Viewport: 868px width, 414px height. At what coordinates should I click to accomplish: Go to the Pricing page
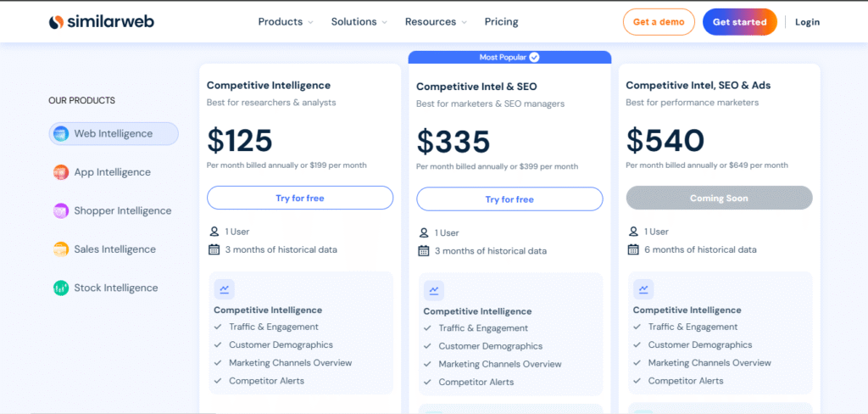[x=501, y=22]
